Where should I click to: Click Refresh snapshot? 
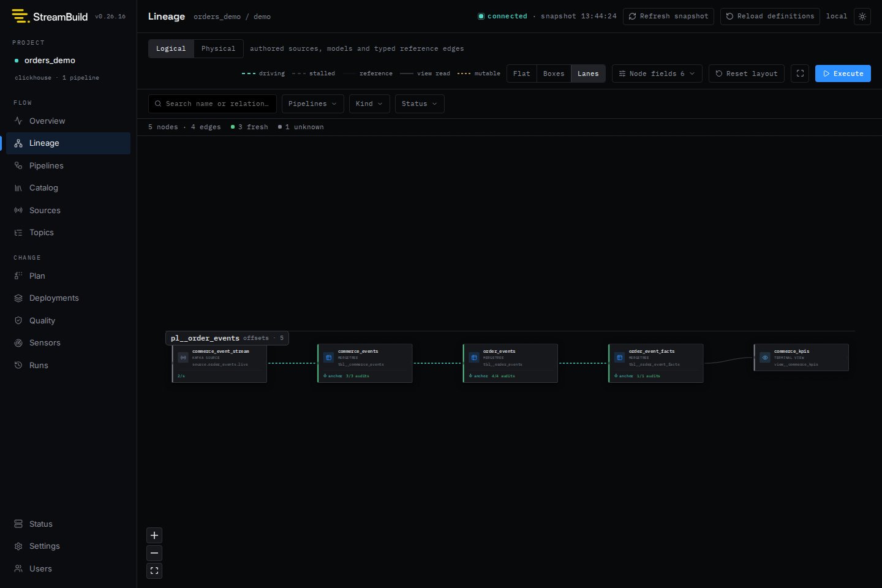(668, 17)
